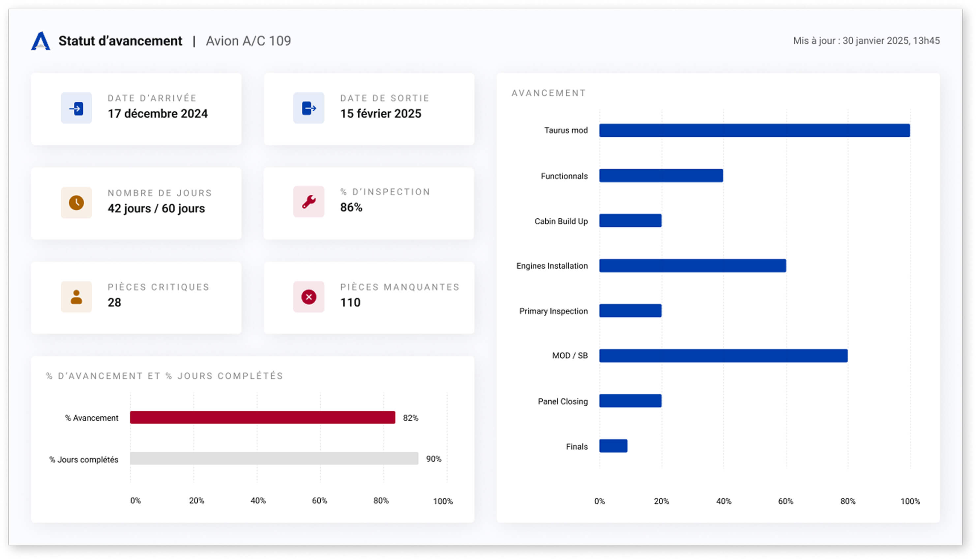Click the '42 jours / 60 jours' value
Screen dimensions: 977x560
click(156, 209)
